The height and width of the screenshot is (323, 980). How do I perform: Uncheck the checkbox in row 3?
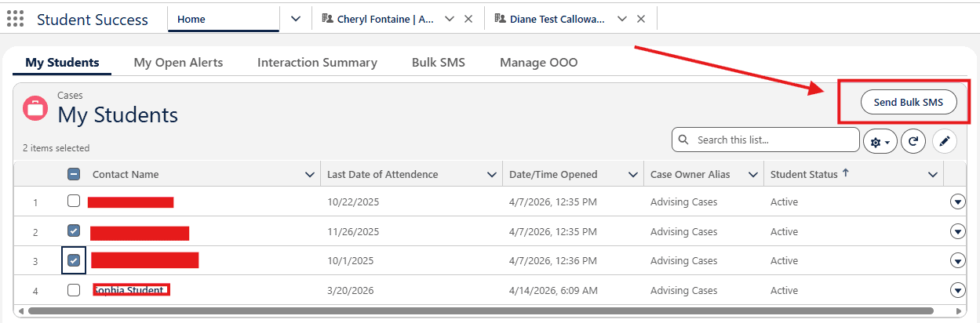[74, 260]
